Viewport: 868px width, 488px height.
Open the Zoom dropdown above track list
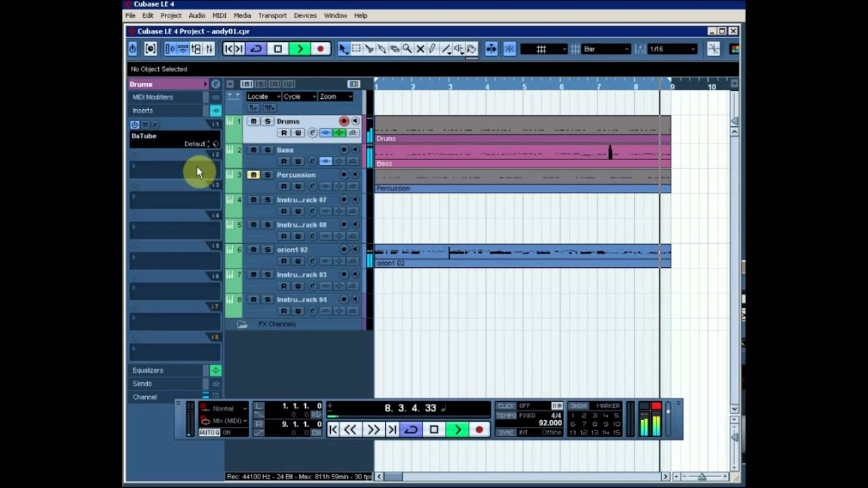click(x=336, y=96)
